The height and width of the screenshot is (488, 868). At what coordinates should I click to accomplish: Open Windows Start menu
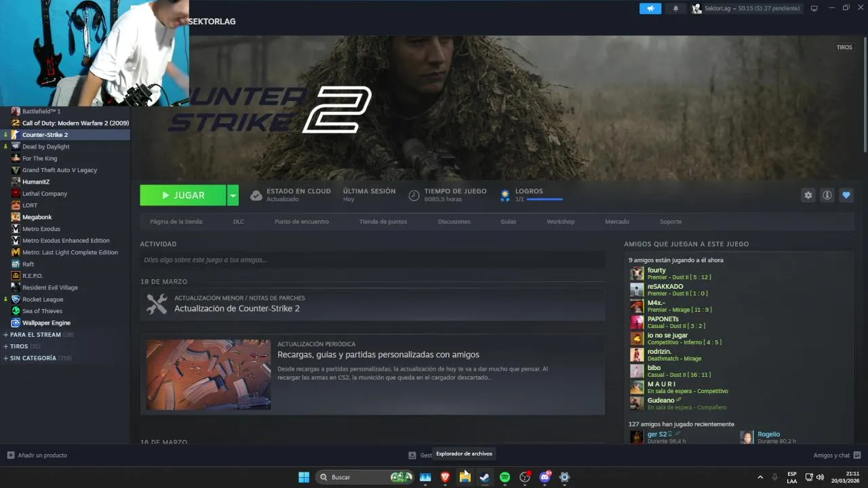304,477
